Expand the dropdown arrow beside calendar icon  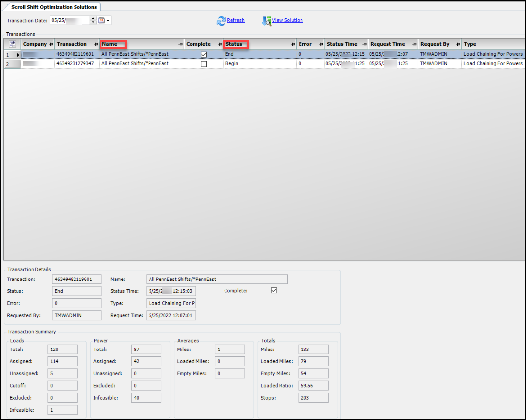(109, 21)
